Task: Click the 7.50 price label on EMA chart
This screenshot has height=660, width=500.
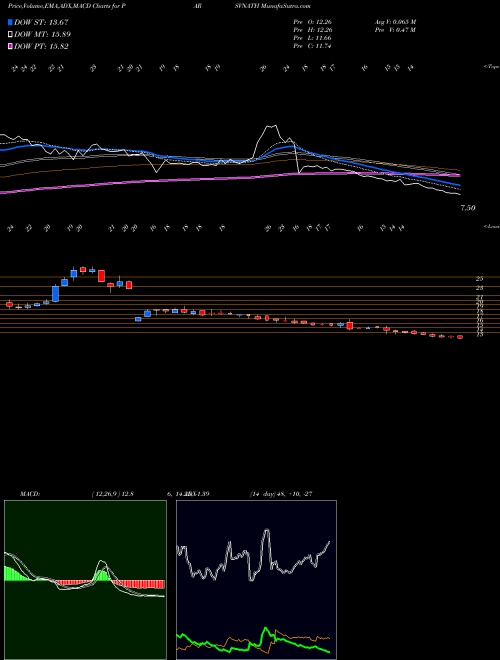Action: (x=468, y=208)
